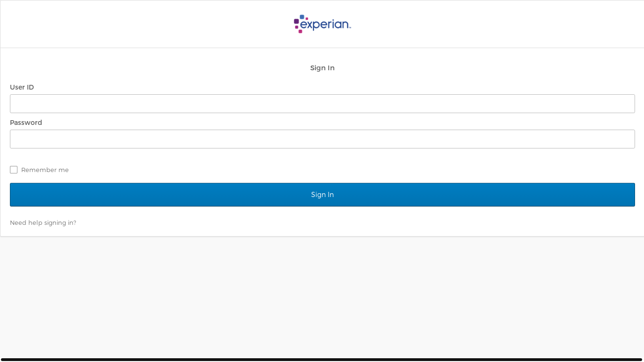Enable the Remember me checkbox
Viewport: 644px width, 362px height.
(x=14, y=170)
